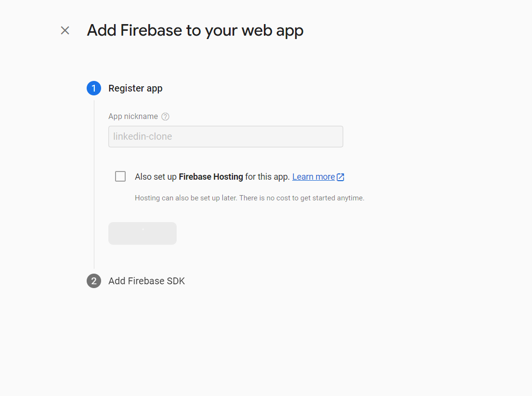Click the help icon beside App nickname

coord(165,117)
